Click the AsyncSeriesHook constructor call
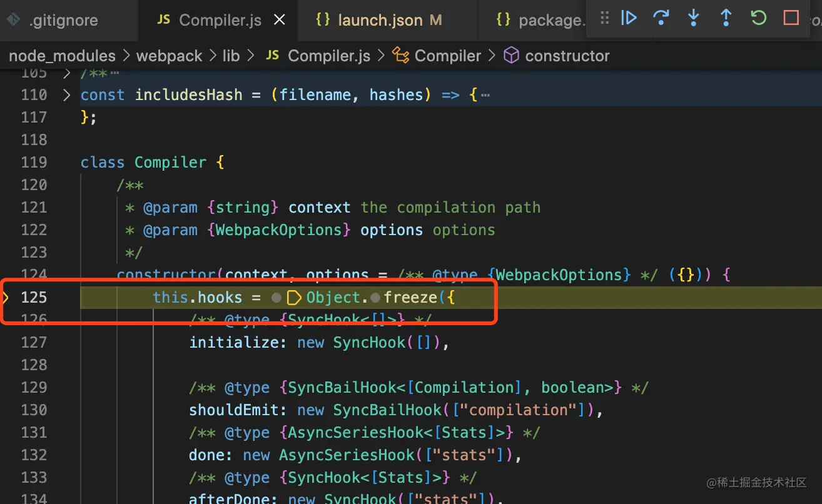This screenshot has width=822, height=504. point(347,455)
